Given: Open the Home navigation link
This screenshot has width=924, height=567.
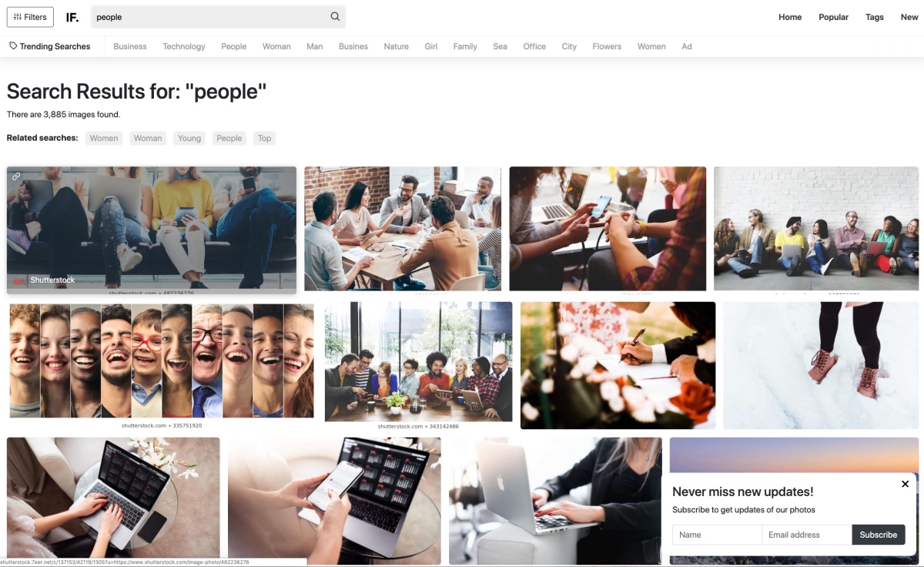Looking at the screenshot, I should pos(790,17).
